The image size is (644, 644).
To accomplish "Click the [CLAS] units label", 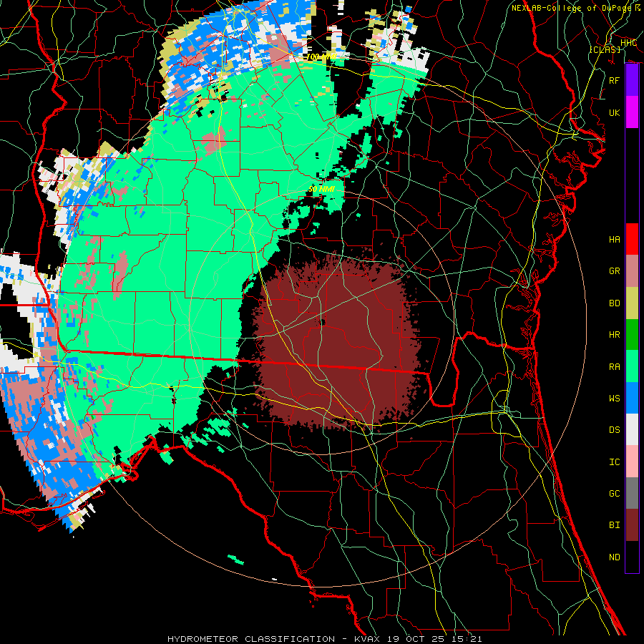I will (605, 49).
